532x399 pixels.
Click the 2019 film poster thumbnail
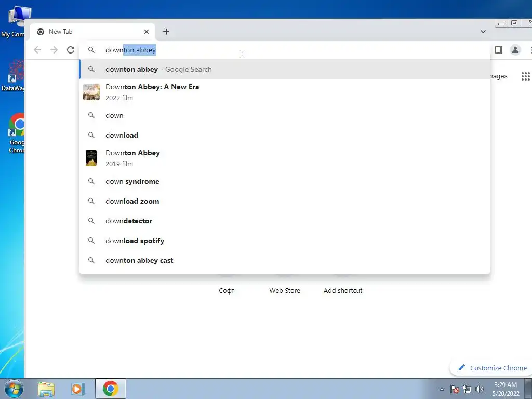click(x=91, y=158)
